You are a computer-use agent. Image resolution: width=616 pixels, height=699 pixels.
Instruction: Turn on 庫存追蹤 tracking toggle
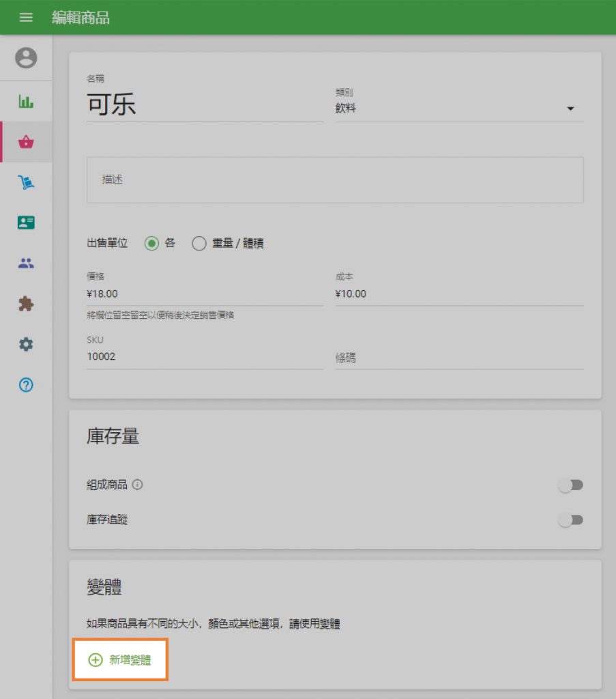coord(570,519)
